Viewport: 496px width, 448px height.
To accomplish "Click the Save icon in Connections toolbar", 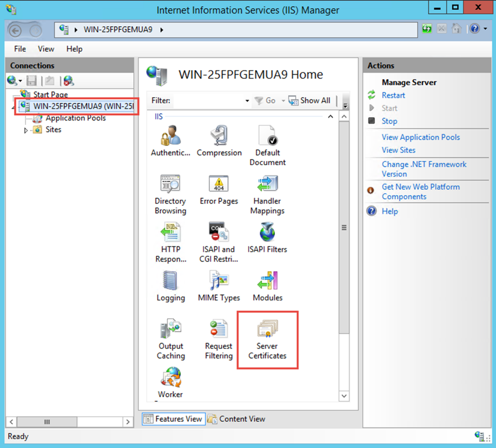I will 32,81.
